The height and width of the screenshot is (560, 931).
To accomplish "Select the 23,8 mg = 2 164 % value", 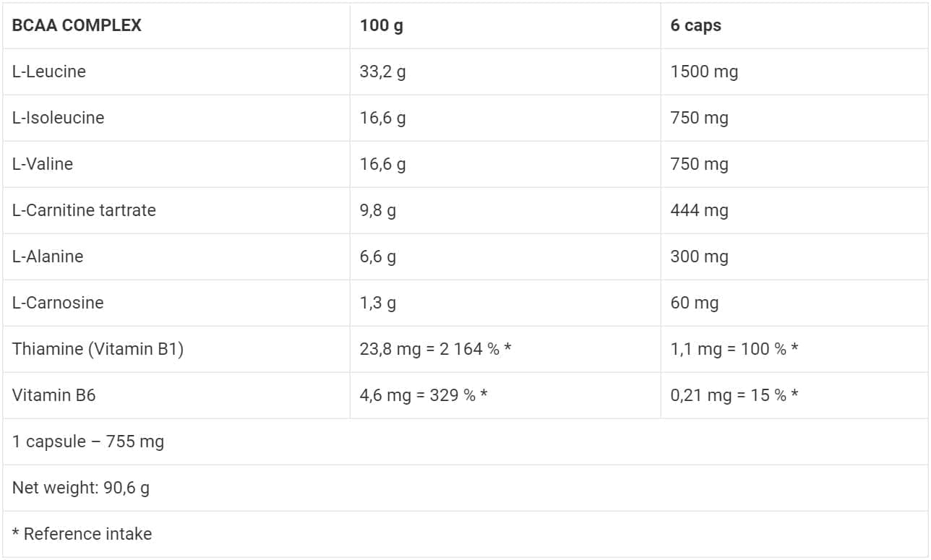I will (x=435, y=349).
